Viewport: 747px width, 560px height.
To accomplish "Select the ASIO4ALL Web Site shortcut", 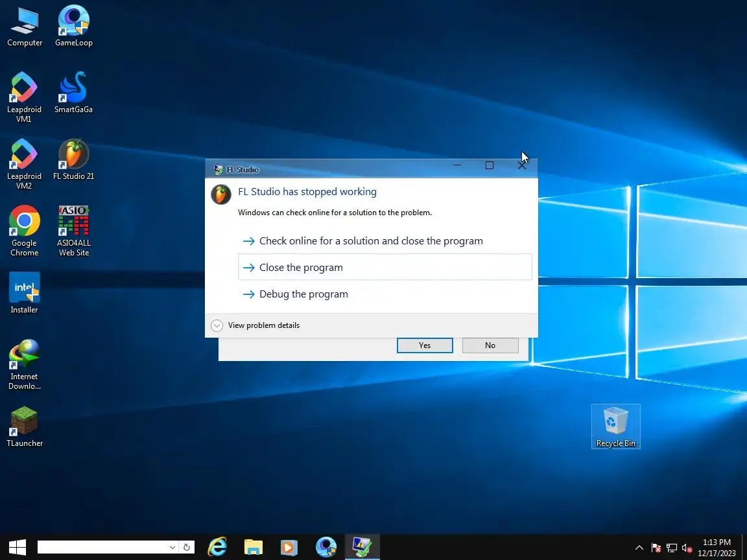I will coord(73,231).
